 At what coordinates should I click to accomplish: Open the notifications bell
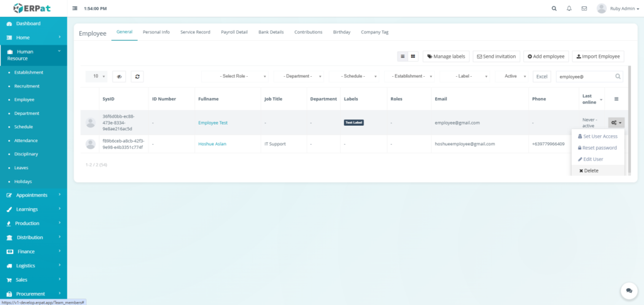(x=569, y=9)
